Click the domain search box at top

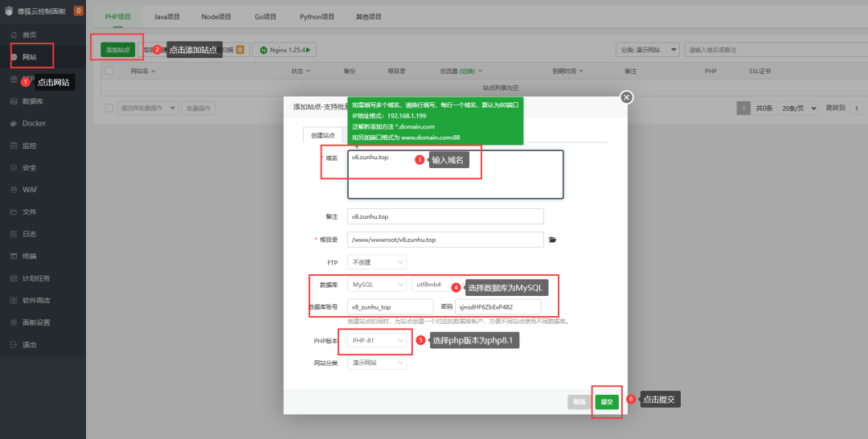coord(776,50)
